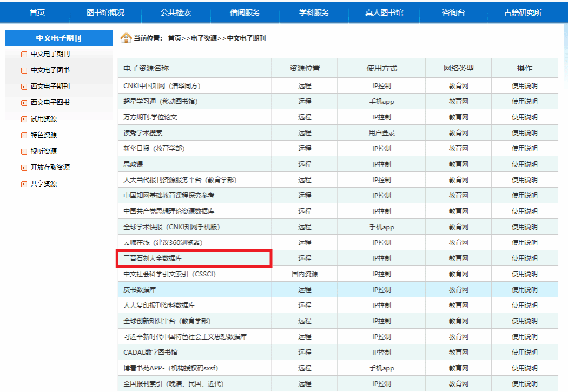
Task: Click 使用说明 for the 皮书数据库 row
Action: coord(524,290)
